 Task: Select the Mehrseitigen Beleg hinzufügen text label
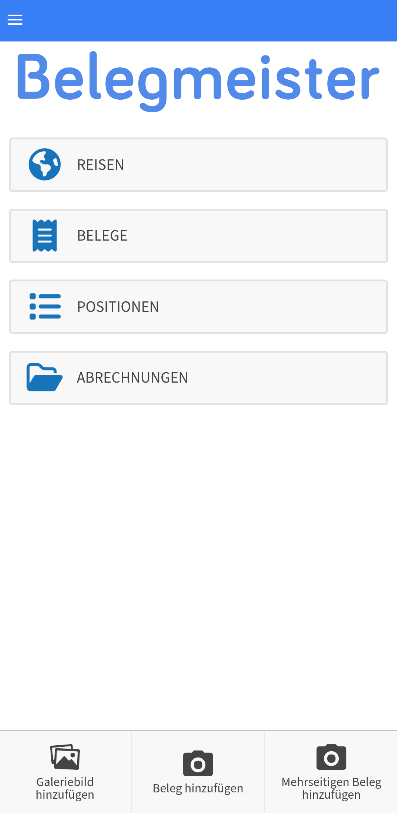[x=331, y=788]
